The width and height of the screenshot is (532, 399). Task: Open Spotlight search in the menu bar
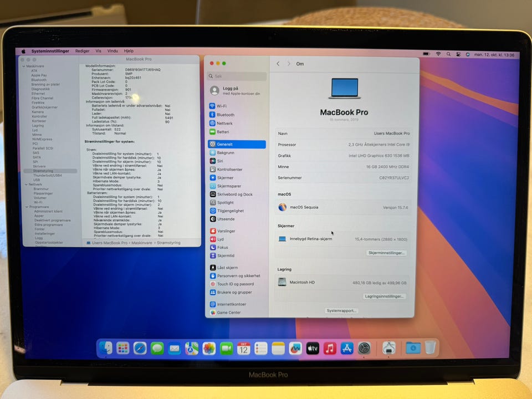pos(448,54)
